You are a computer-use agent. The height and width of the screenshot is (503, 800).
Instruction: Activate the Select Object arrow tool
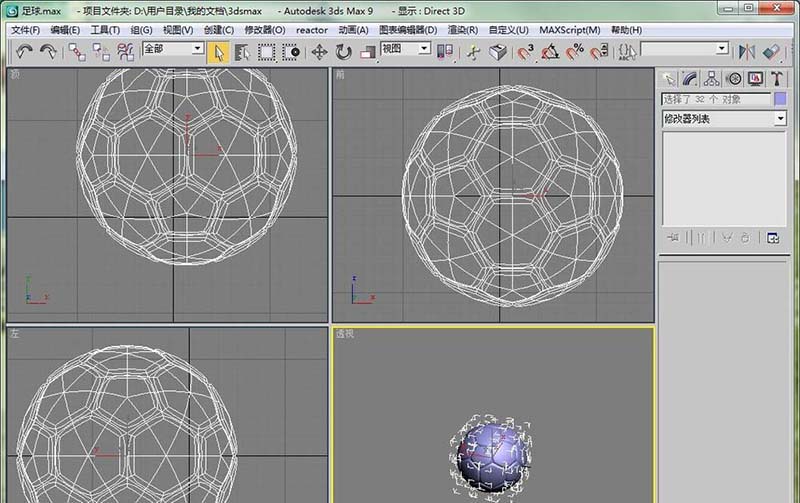pyautogui.click(x=218, y=53)
